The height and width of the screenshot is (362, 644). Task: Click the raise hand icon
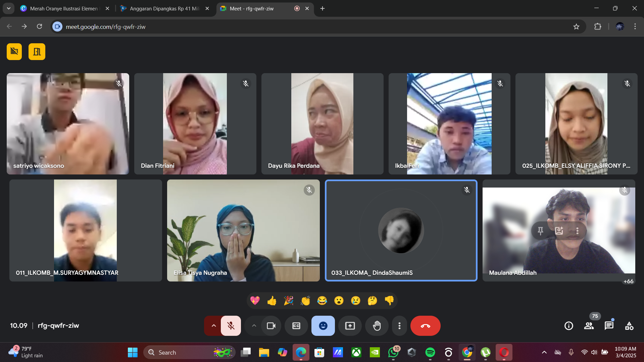(x=377, y=326)
